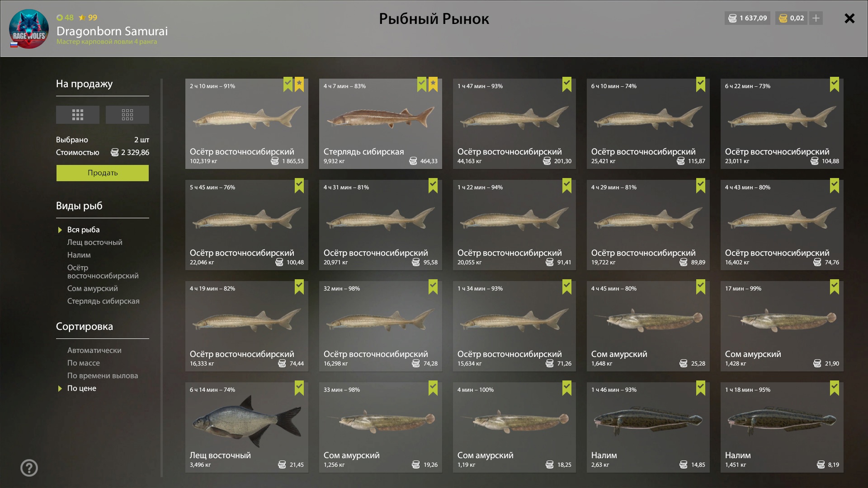Click the plus icon to add gold
Screen dimensions: 868x488
click(816, 18)
